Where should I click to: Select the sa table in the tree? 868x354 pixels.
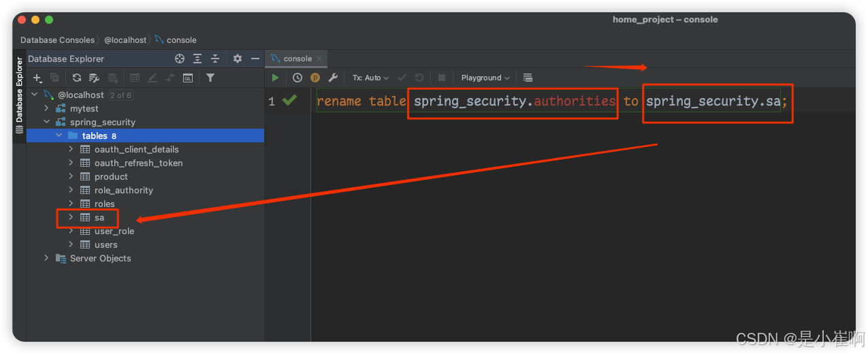point(145,217)
